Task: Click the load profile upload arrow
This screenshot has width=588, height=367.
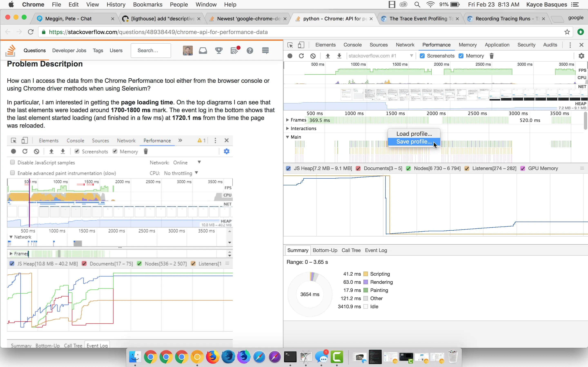Action: [328, 56]
